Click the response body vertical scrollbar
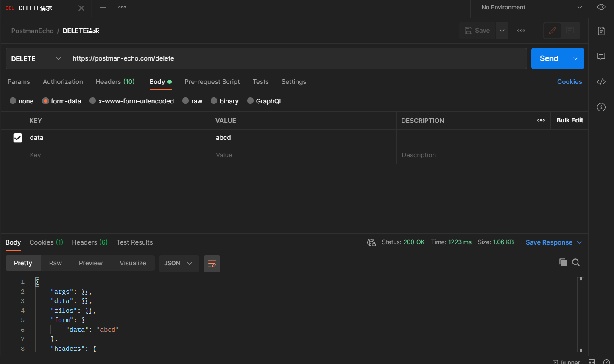Screen dimensions: 614x364 (581, 314)
